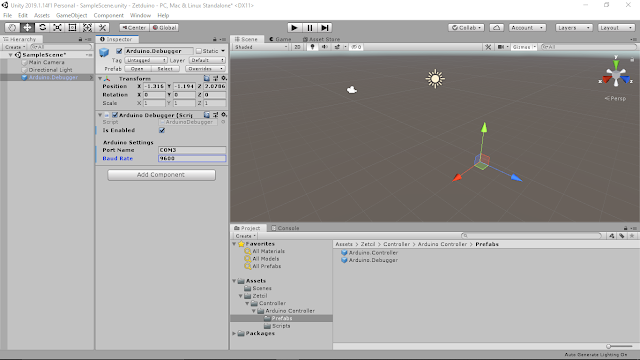Viewport: 640px width, 360px height.
Task: Click the prefab Overrides button
Action: (205, 69)
